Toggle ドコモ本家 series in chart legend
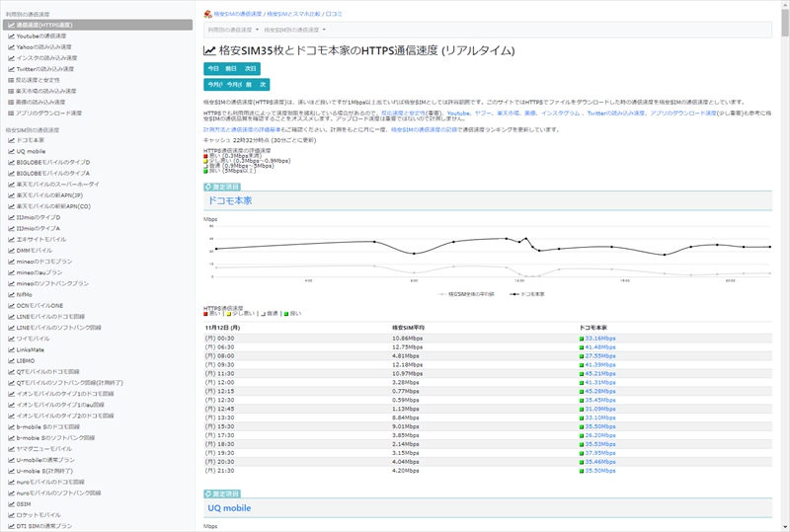Screen dimensions: 790x532 pyautogui.click(x=527, y=294)
